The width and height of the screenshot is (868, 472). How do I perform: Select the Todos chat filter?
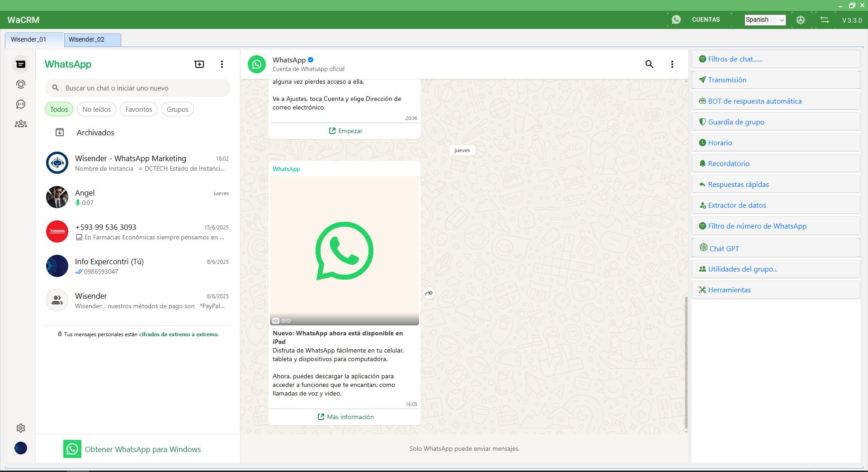pos(59,109)
